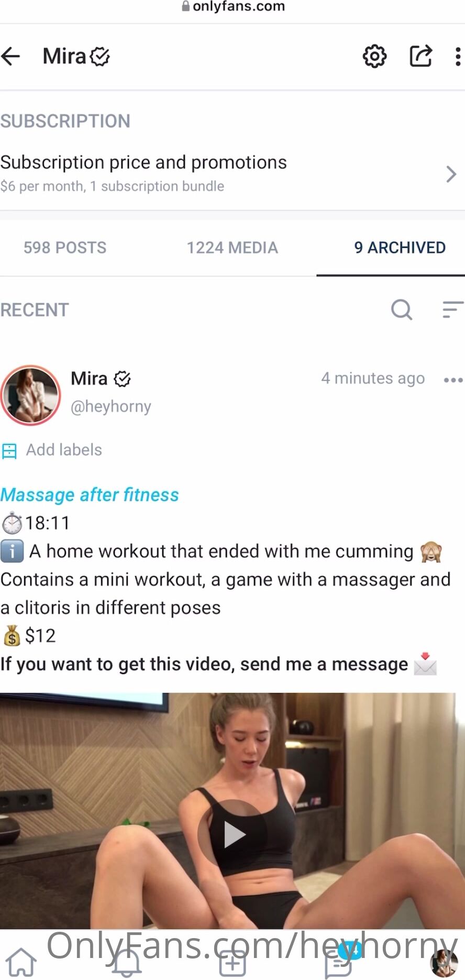Open the sort options icon beside Recent
Screen dimensions: 465x980
coord(453,309)
